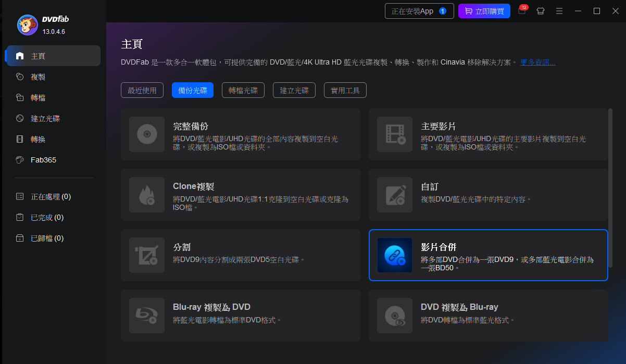Select the Main Movie film icon

[394, 134]
